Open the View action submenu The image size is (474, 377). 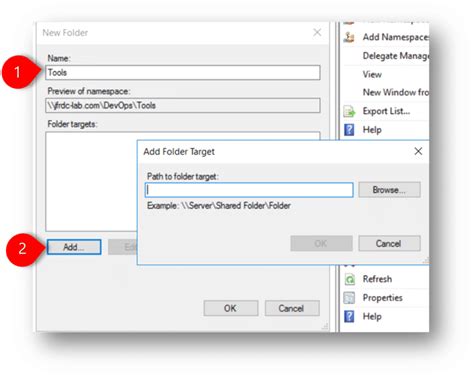(372, 74)
